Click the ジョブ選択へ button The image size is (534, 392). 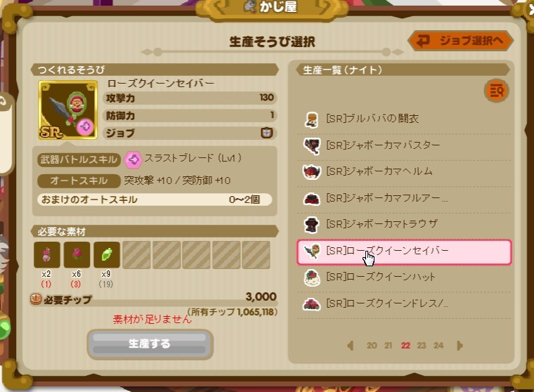click(x=461, y=41)
